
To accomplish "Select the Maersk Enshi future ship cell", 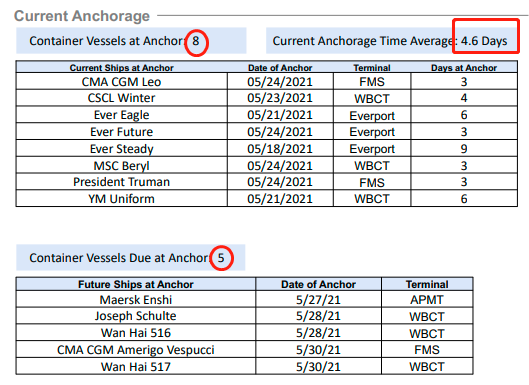I will coord(136,300).
